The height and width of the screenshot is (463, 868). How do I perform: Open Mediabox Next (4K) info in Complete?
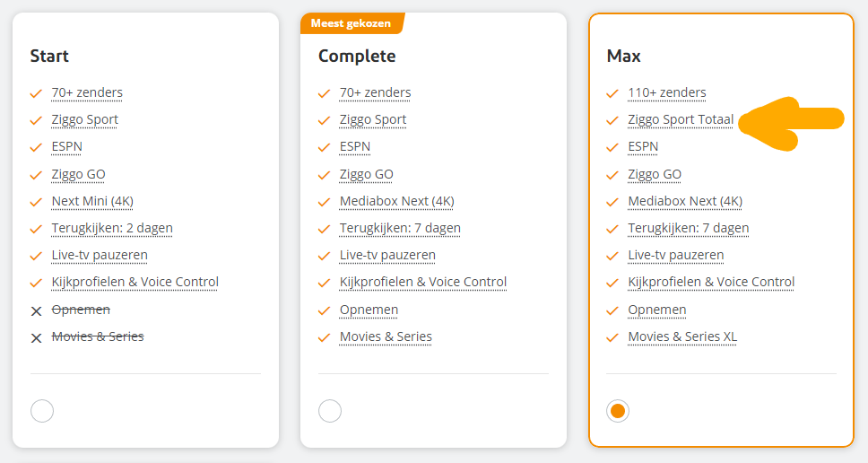coord(397,201)
